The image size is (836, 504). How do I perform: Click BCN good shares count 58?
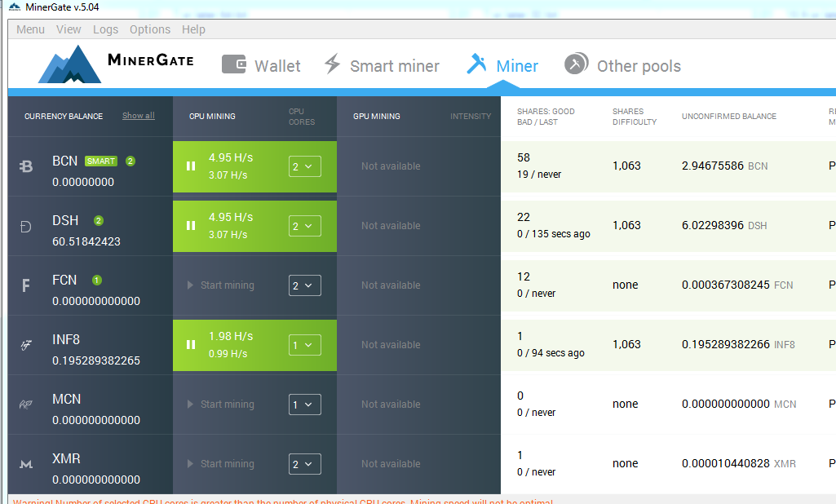tap(524, 158)
